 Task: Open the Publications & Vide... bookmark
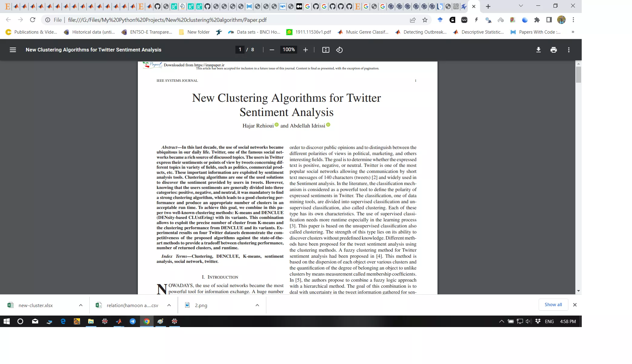click(32, 32)
